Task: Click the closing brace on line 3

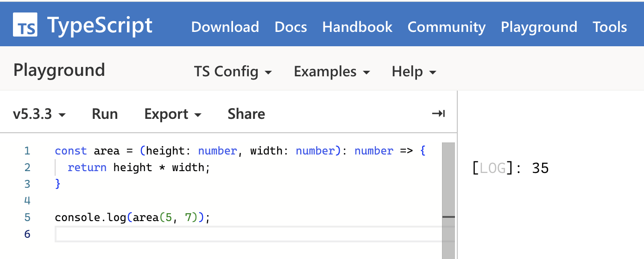Action: coord(57,184)
